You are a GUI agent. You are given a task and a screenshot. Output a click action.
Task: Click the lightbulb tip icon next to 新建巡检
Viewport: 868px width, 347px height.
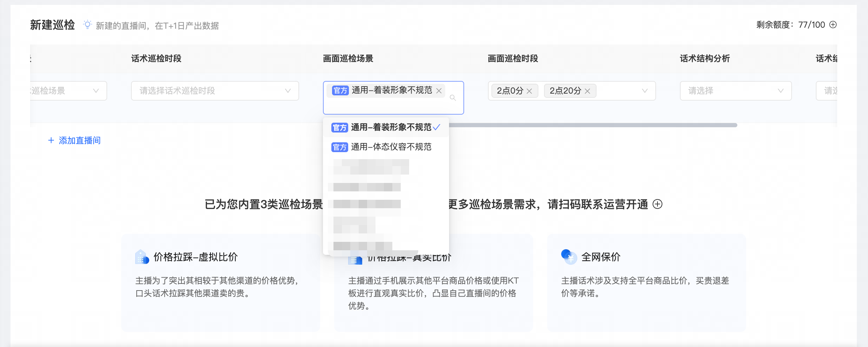[87, 25]
